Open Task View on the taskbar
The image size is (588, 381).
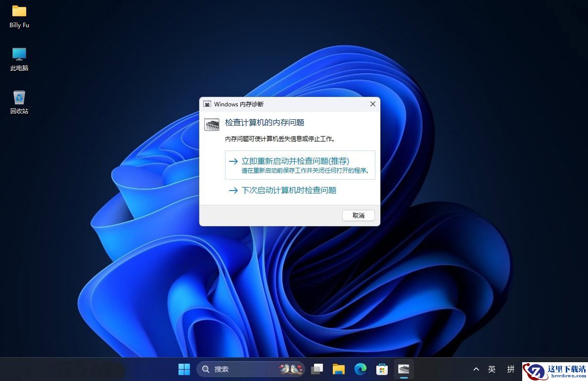coord(317,369)
